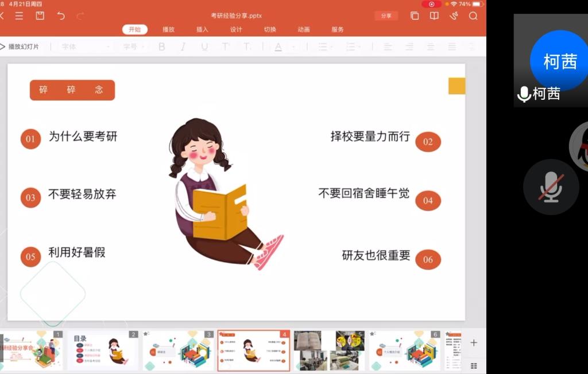Add a new slide with plus icon
Viewport: 588px width, 374px height.
point(474,343)
